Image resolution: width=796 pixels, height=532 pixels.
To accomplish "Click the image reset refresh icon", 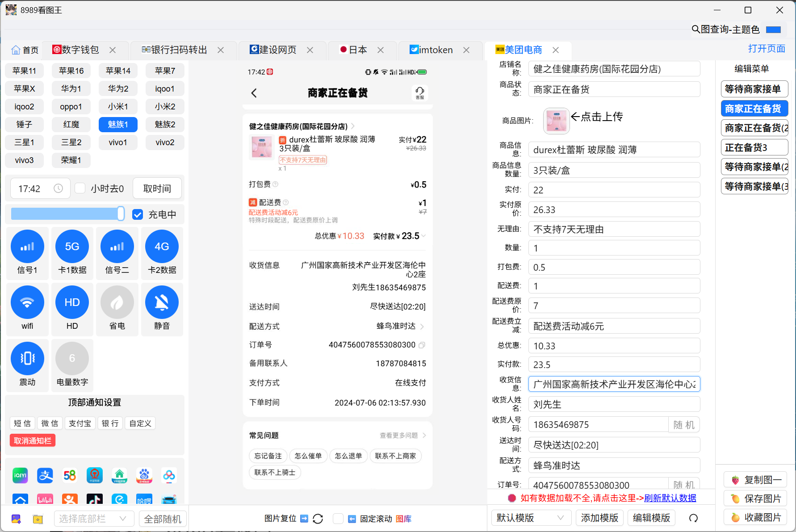I will [x=318, y=519].
